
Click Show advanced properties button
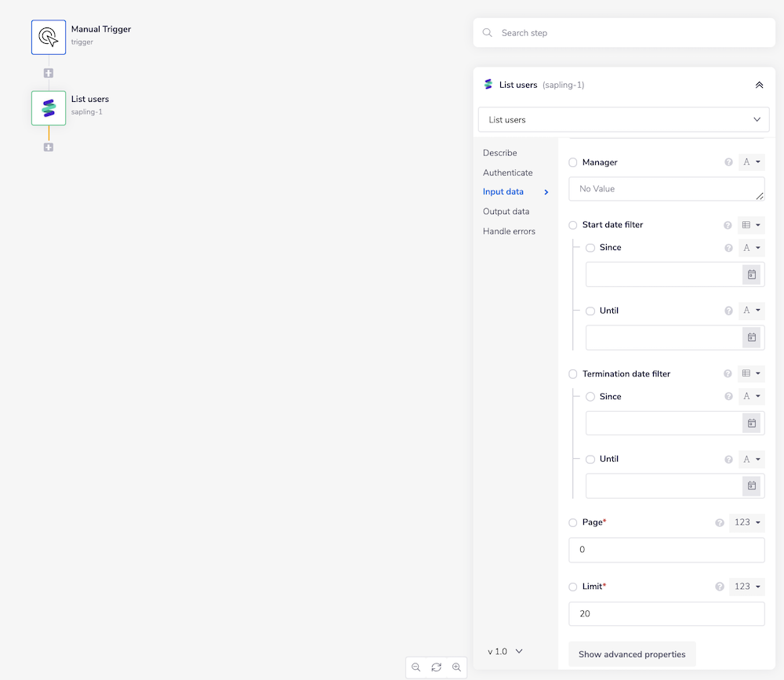coord(631,654)
